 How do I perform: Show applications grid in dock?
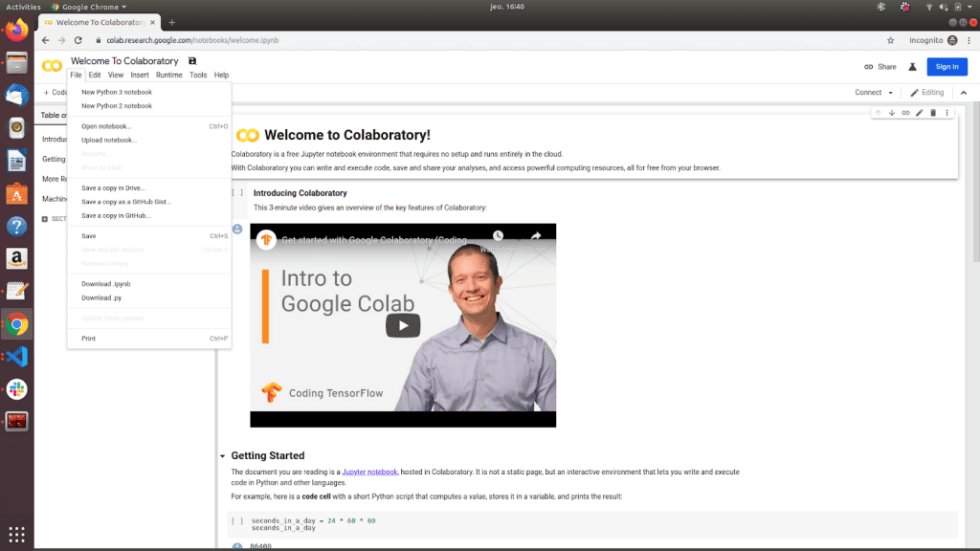(x=17, y=535)
